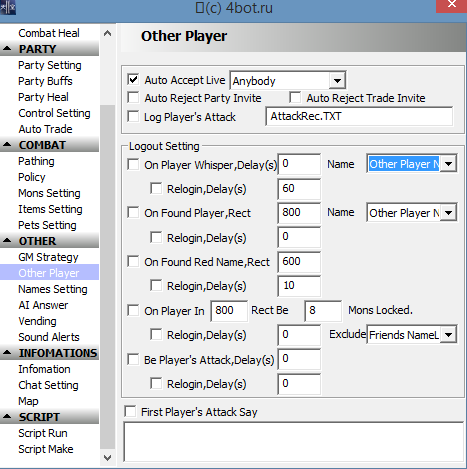The width and height of the screenshot is (467, 469).
Task: Click Mons Locked count field 8
Action: click(x=323, y=311)
